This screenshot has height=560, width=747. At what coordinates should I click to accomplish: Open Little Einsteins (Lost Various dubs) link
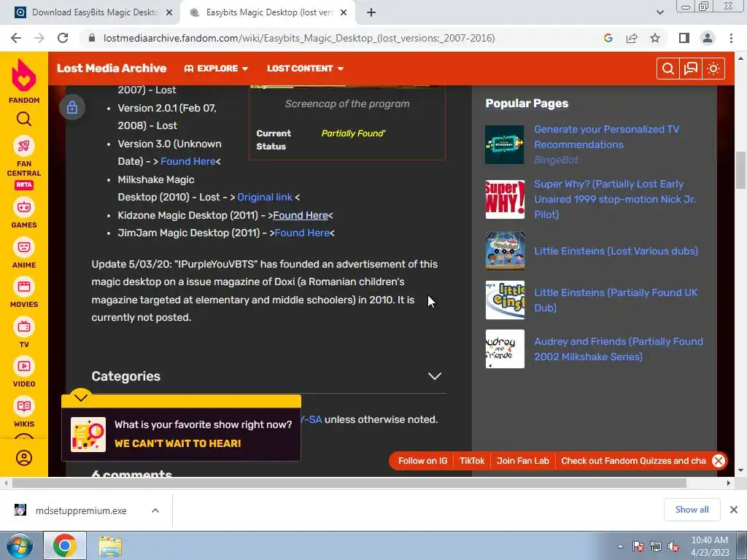click(616, 251)
